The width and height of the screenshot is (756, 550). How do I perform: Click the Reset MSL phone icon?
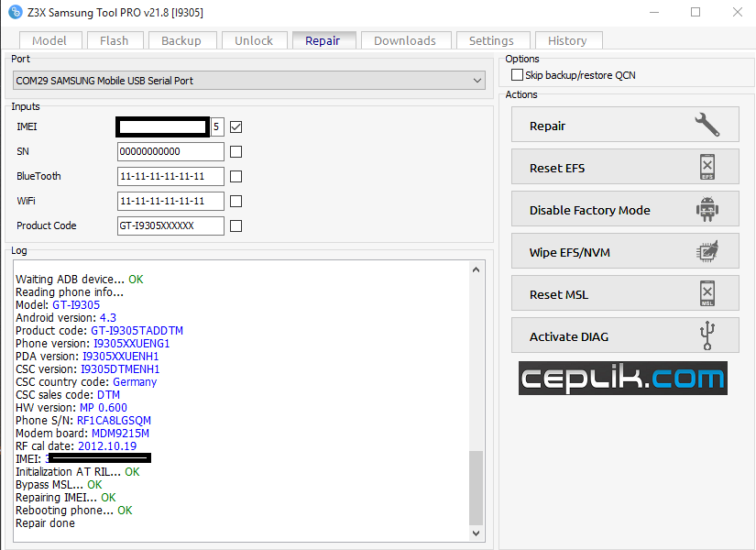(x=707, y=294)
